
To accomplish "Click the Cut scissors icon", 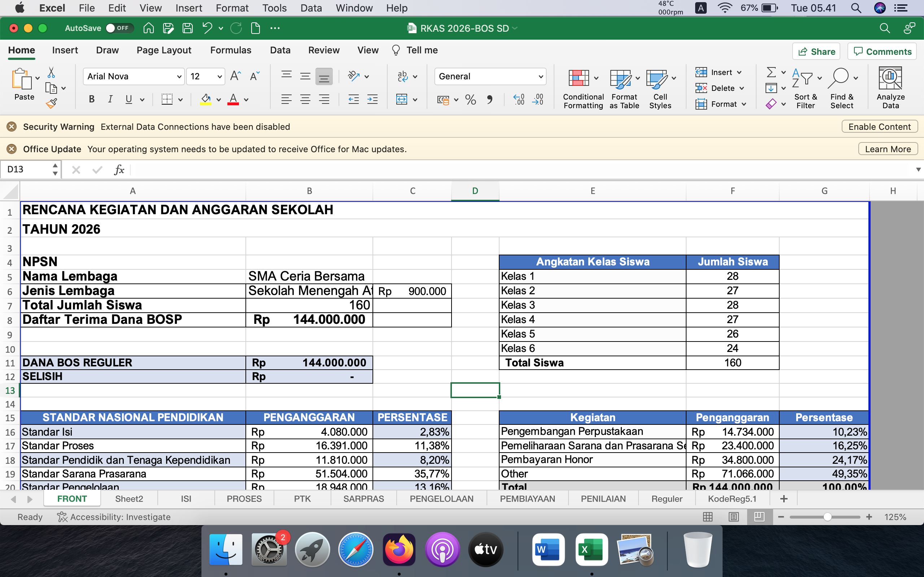I will 51,72.
